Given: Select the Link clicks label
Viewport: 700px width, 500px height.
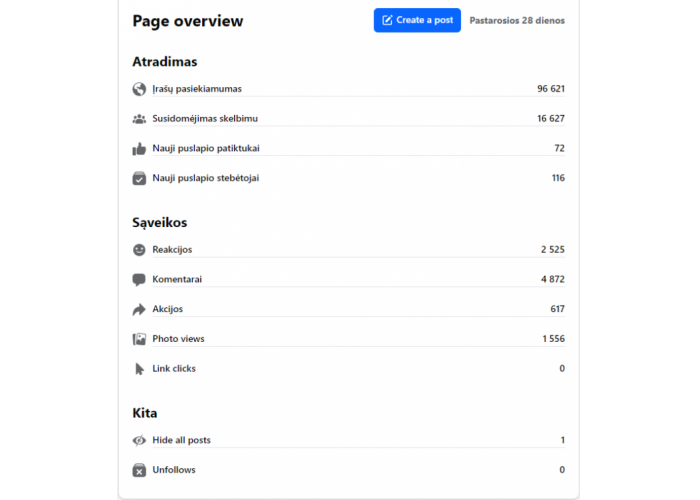Looking at the screenshot, I should [174, 368].
